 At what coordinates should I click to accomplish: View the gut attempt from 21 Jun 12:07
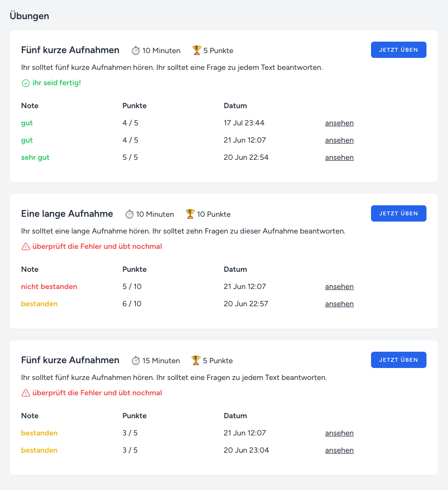(339, 140)
